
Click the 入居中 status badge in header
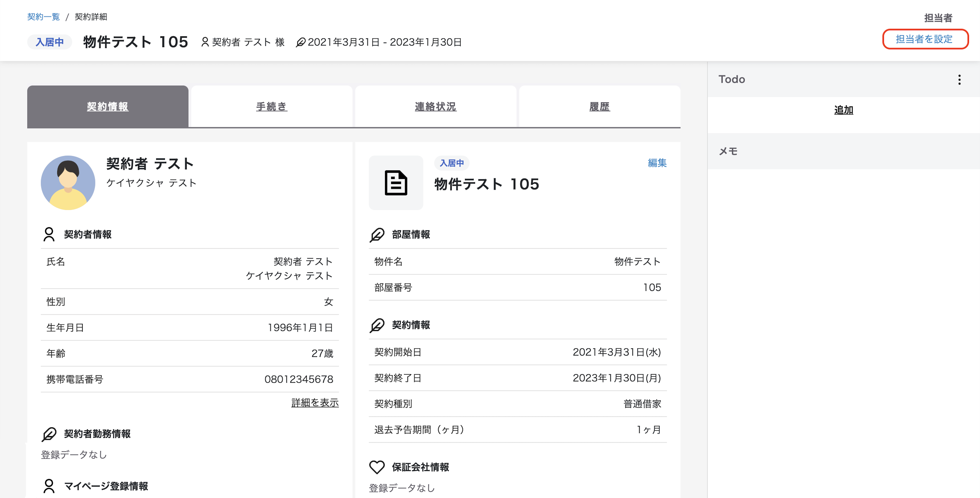[x=49, y=42]
